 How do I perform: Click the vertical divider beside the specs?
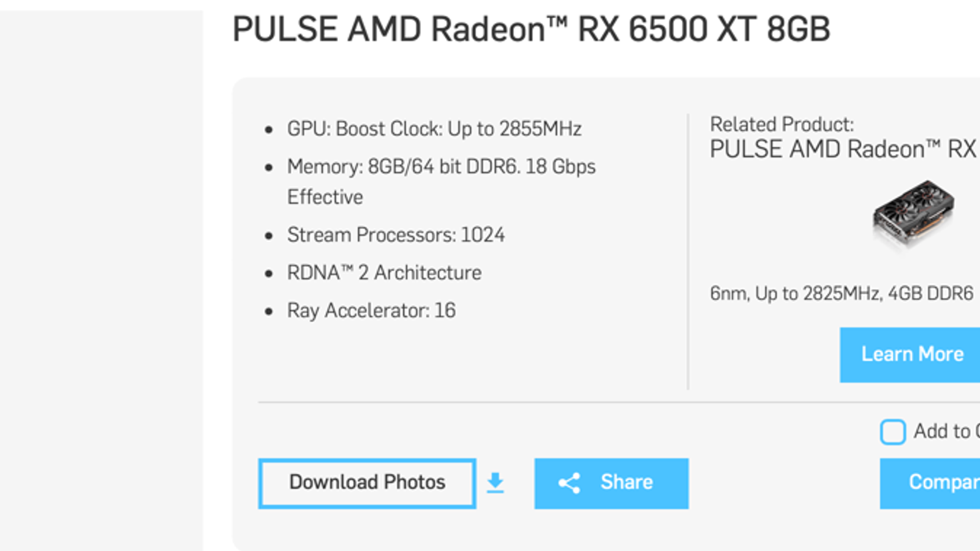[x=688, y=251]
